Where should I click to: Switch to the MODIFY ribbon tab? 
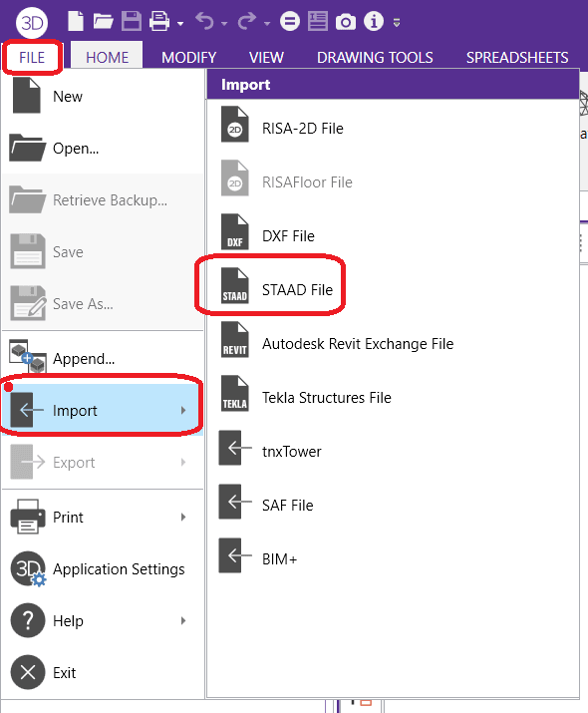click(189, 57)
